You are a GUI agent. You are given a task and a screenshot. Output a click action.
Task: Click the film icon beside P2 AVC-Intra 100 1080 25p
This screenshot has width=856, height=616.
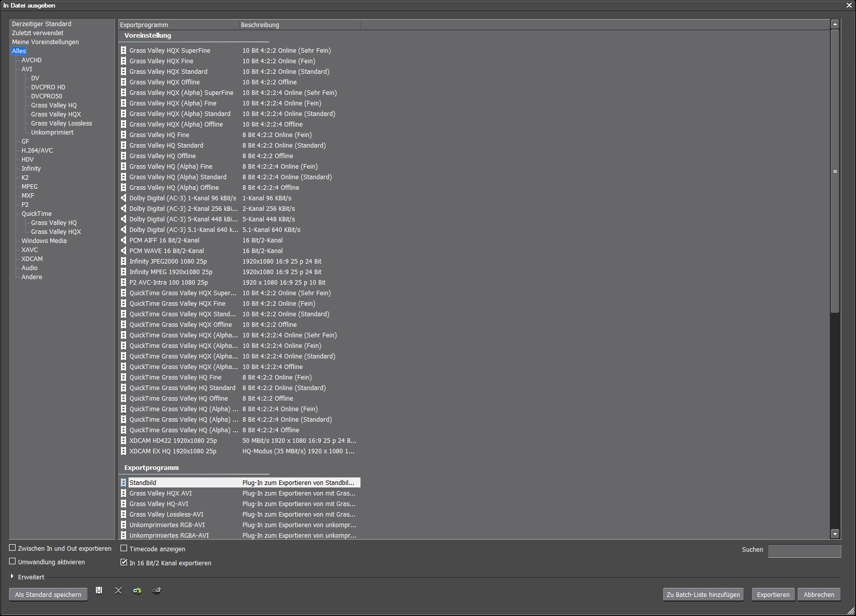coord(124,282)
